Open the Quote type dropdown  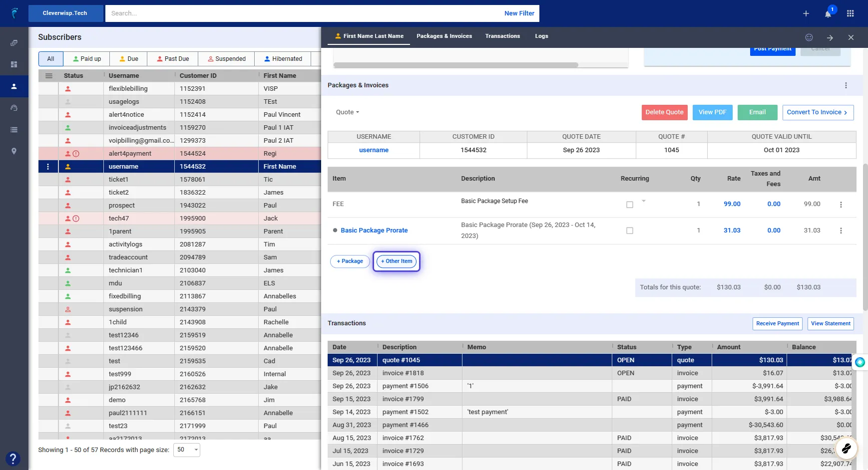(x=348, y=112)
